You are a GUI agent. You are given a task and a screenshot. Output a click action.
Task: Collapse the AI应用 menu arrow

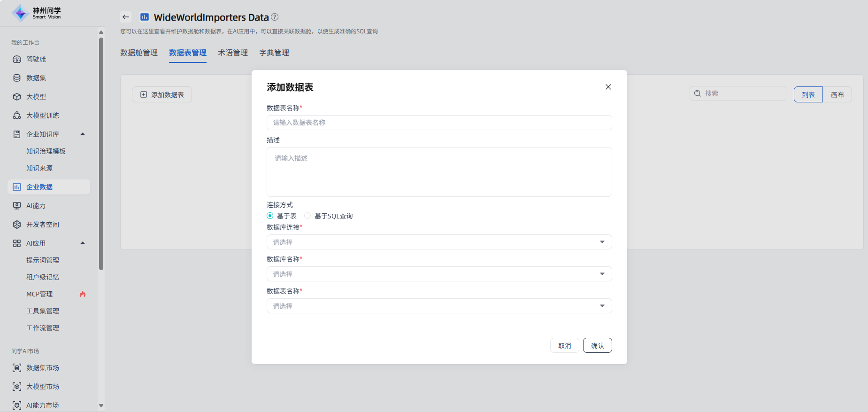[x=83, y=243]
